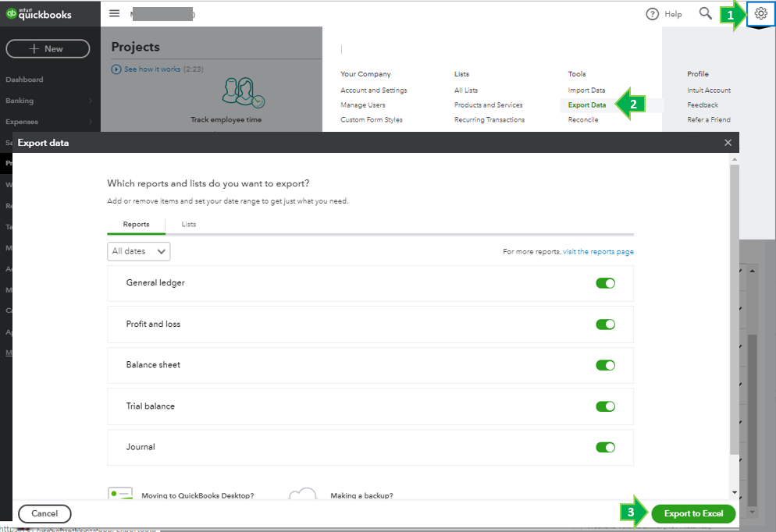Viewport: 776px width, 532px height.
Task: Play the See how it works video
Action: pyautogui.click(x=116, y=69)
